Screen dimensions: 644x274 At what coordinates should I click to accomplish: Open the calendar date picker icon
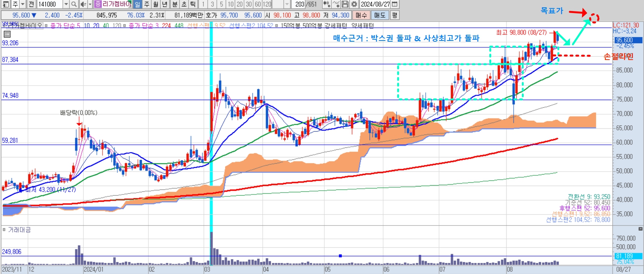tap(395, 4)
